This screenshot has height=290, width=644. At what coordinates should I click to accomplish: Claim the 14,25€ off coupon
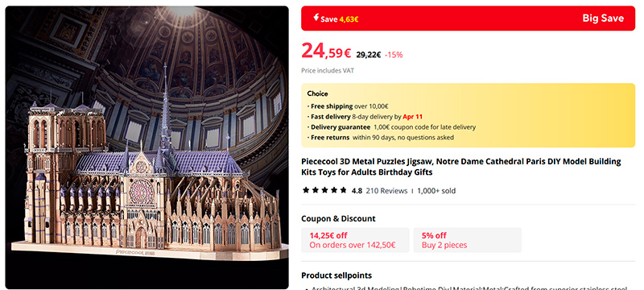pos(355,240)
